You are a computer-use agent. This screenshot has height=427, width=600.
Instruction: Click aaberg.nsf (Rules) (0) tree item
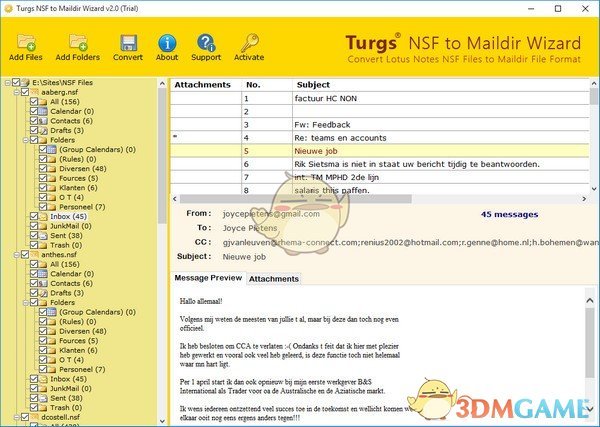point(77,159)
